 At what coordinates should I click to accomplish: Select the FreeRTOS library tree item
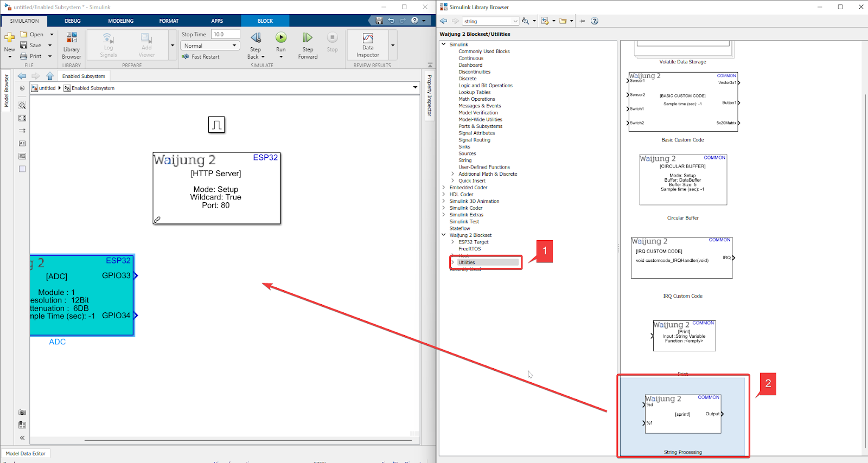(x=470, y=249)
